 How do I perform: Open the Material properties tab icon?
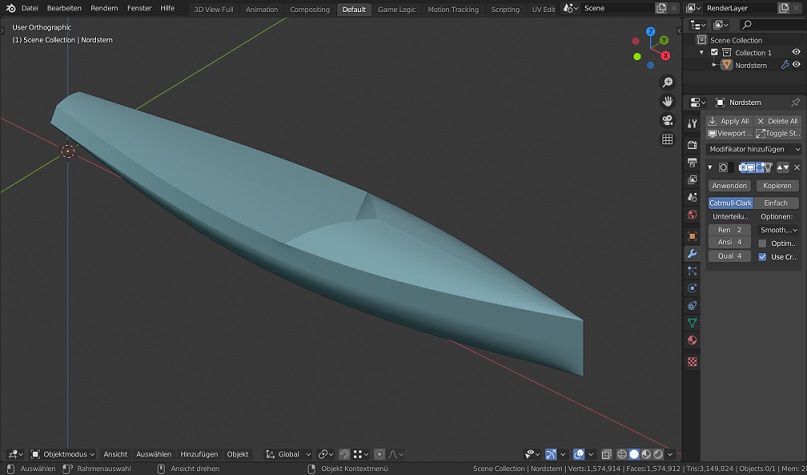(x=692, y=341)
